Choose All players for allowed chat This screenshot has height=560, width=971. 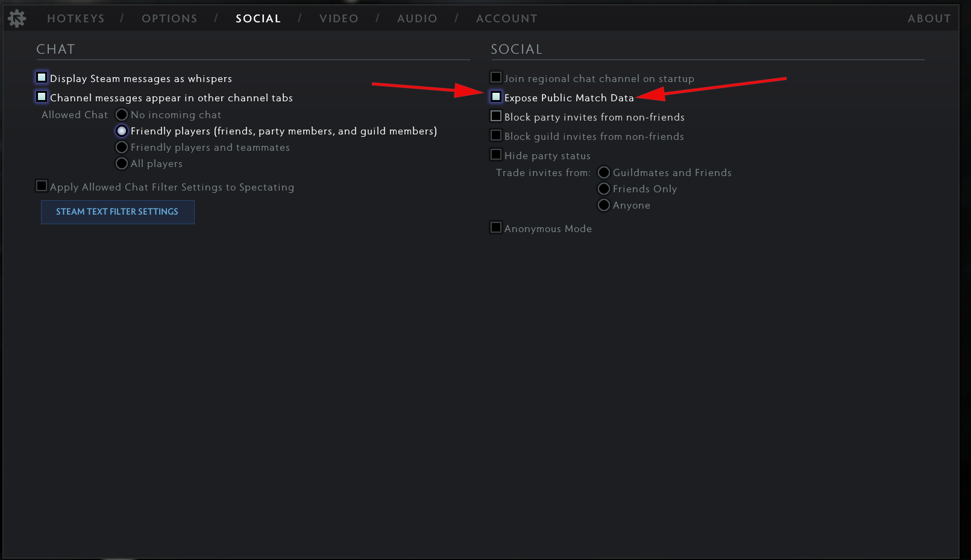pyautogui.click(x=122, y=163)
